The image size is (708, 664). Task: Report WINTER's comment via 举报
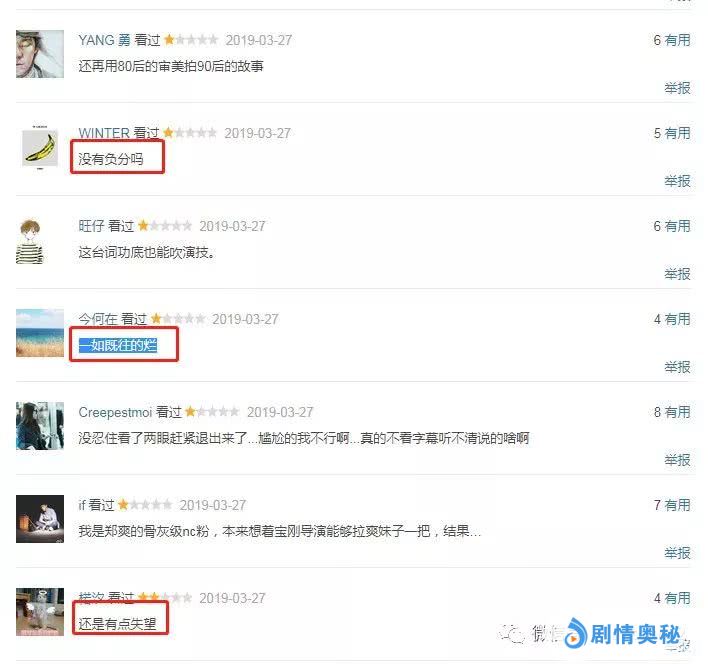click(x=677, y=181)
